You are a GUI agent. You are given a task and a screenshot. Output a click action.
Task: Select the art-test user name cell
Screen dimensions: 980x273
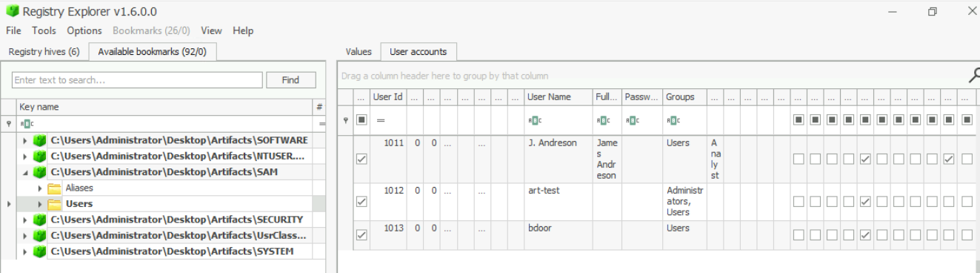[558, 201]
